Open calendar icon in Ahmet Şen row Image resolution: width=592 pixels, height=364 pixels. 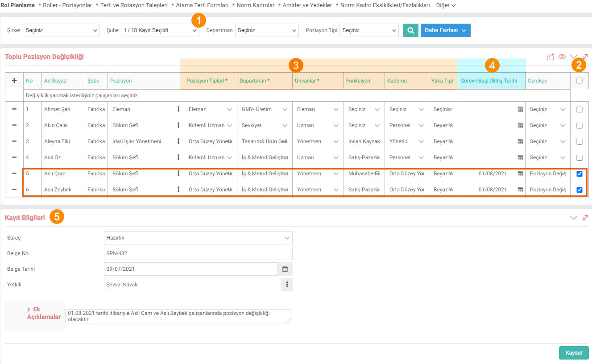520,109
